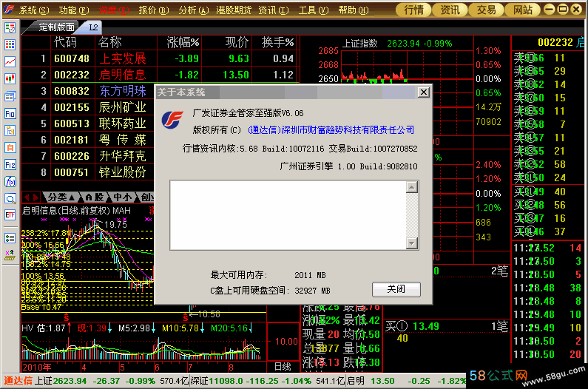Click scroll down arrow in dialog textbox
Viewport: 588px width, 389px height.
point(412,243)
